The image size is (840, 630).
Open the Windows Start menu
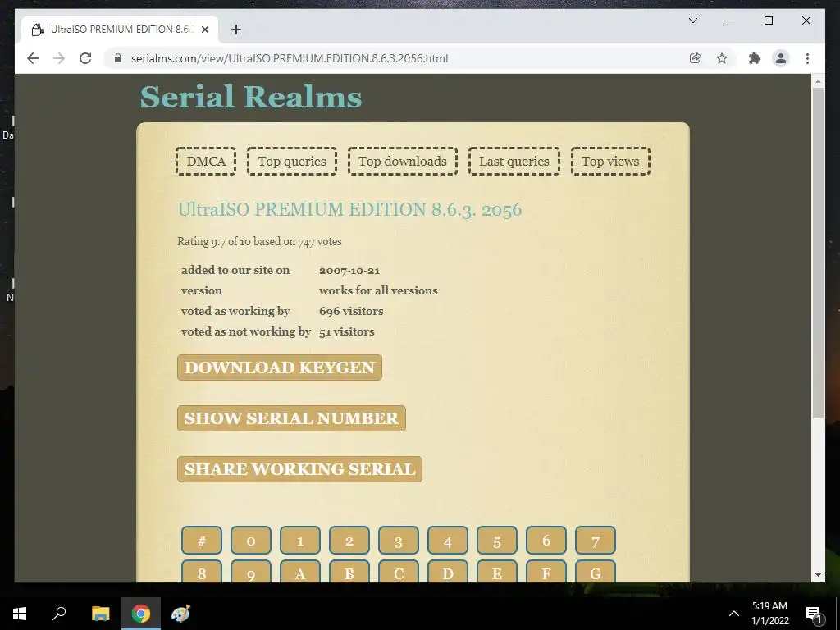[20, 614]
